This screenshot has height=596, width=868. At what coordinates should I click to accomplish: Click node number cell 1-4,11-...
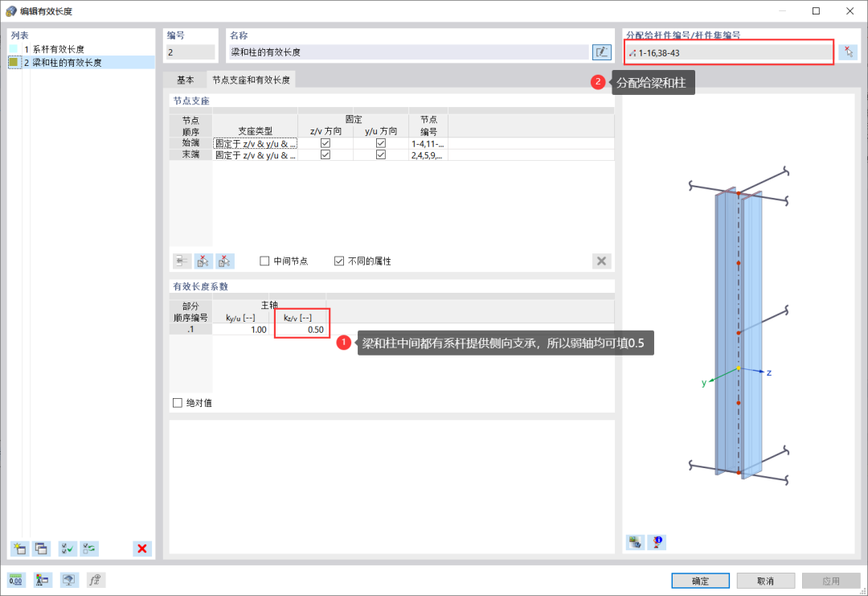point(428,143)
